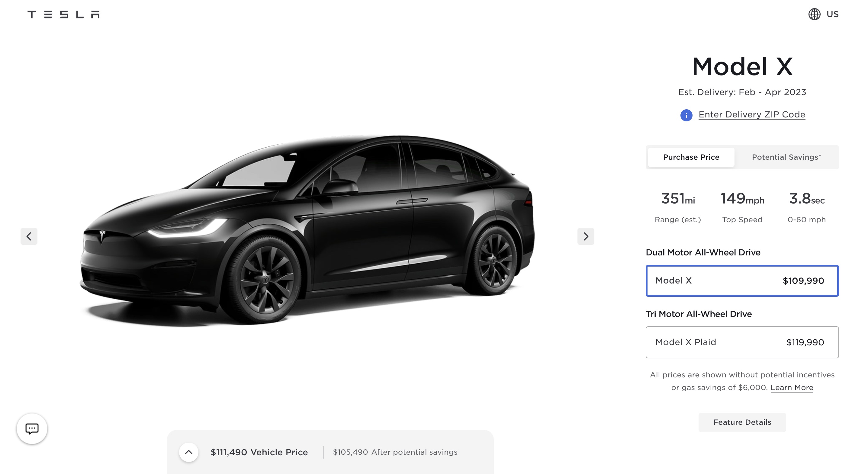Open the Feature Details button
Viewport: 868px width, 474px height.
pos(742,422)
